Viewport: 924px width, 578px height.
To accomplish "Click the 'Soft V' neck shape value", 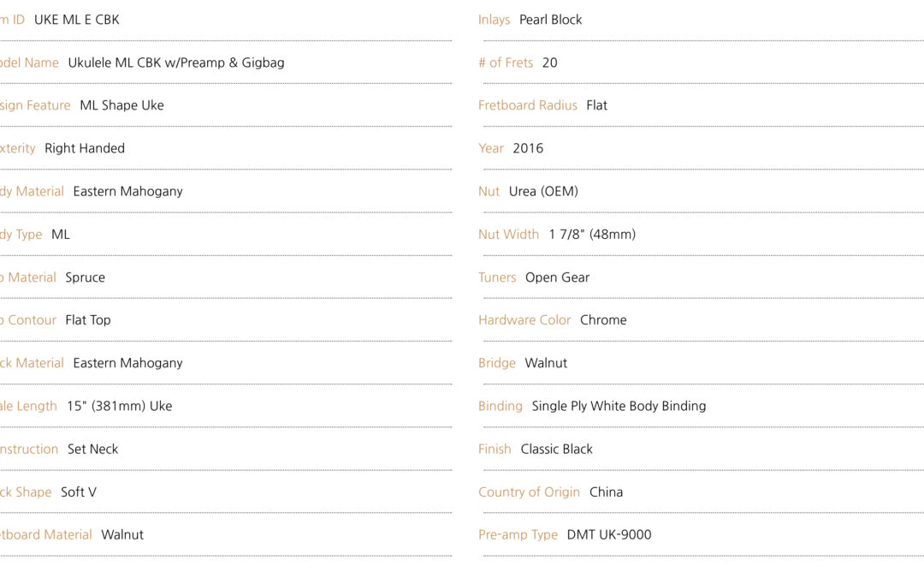I will coord(79,492).
